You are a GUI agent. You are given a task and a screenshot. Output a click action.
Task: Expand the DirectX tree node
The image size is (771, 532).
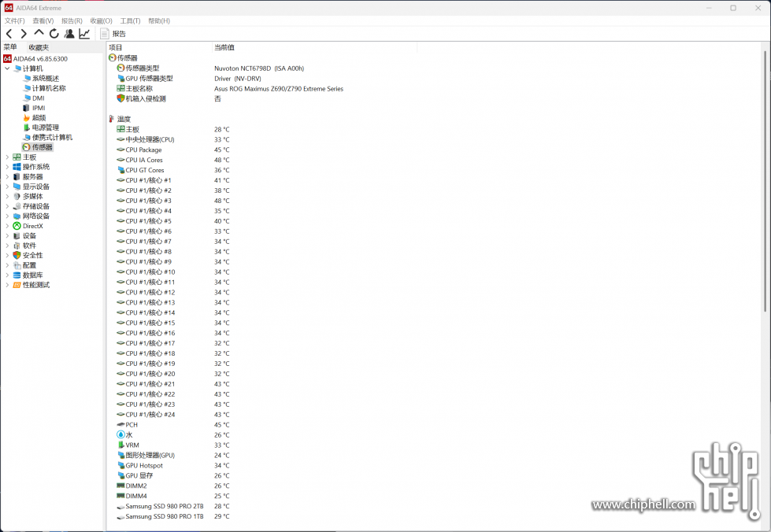pos(7,226)
